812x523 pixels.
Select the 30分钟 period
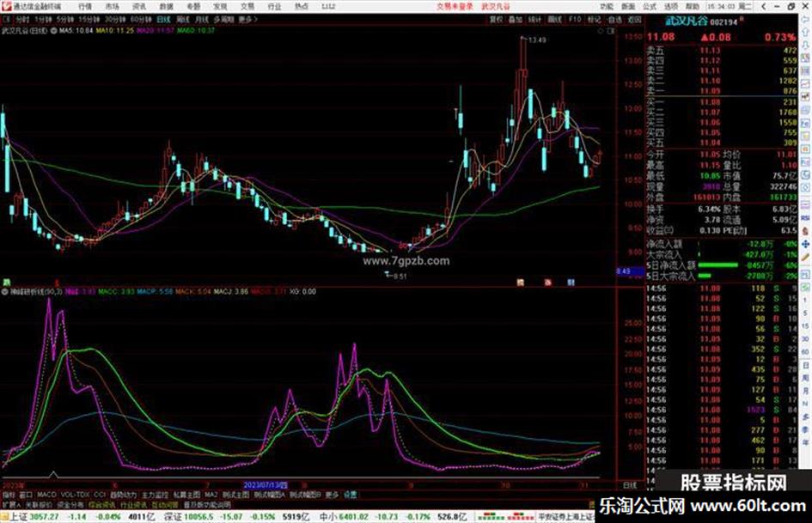pos(115,19)
